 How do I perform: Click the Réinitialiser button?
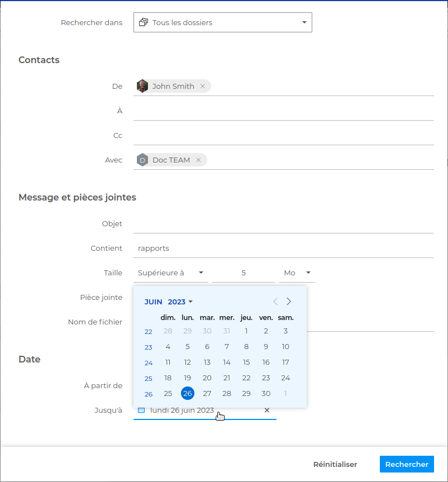[x=335, y=464]
